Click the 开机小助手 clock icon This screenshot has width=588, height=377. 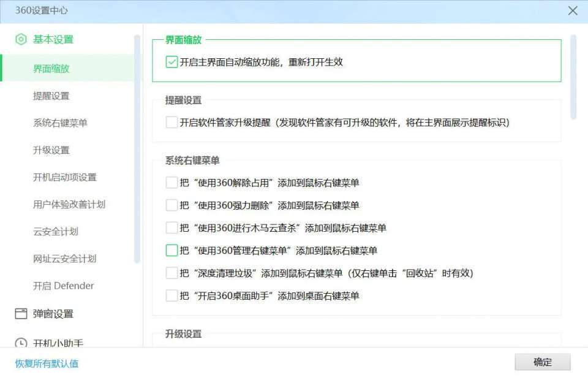tap(21, 343)
